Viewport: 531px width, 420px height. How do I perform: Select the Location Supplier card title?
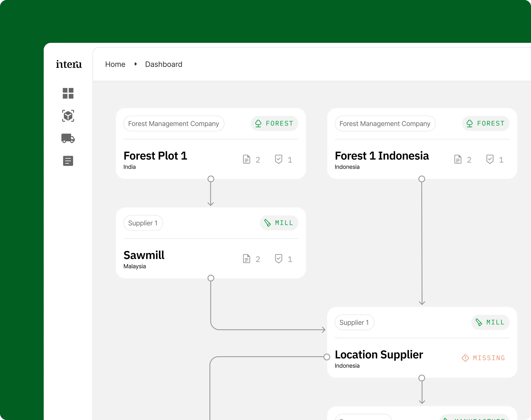(379, 355)
